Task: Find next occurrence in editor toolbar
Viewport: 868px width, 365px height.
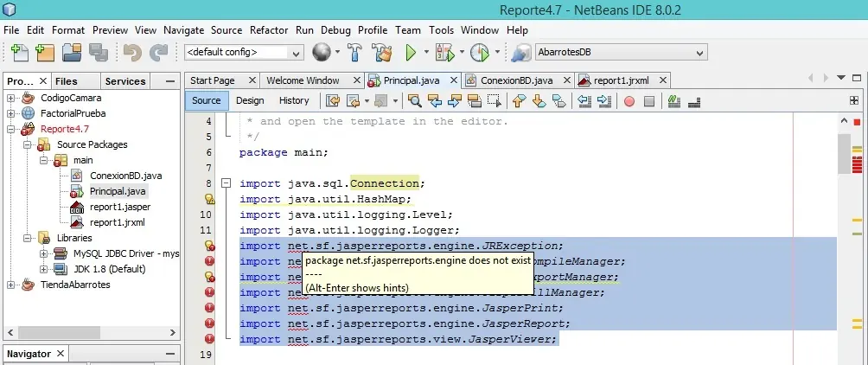Action: (455, 101)
